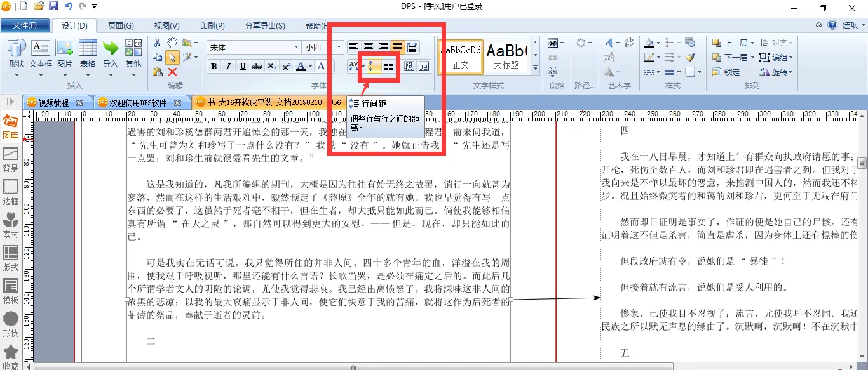Click the format painter brush icon
The image size is (868, 370).
click(x=690, y=58)
